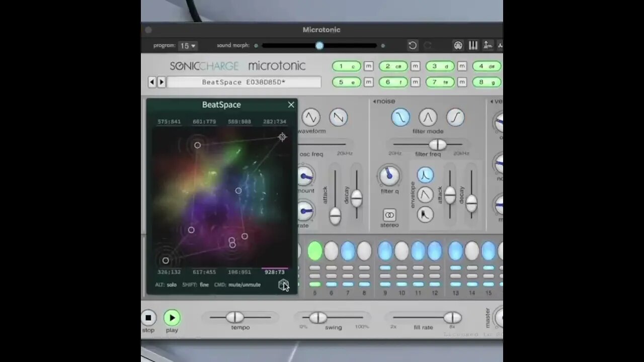The width and height of the screenshot is (644, 362).
Task: Open the MIDI connector icon
Action: tap(458, 45)
